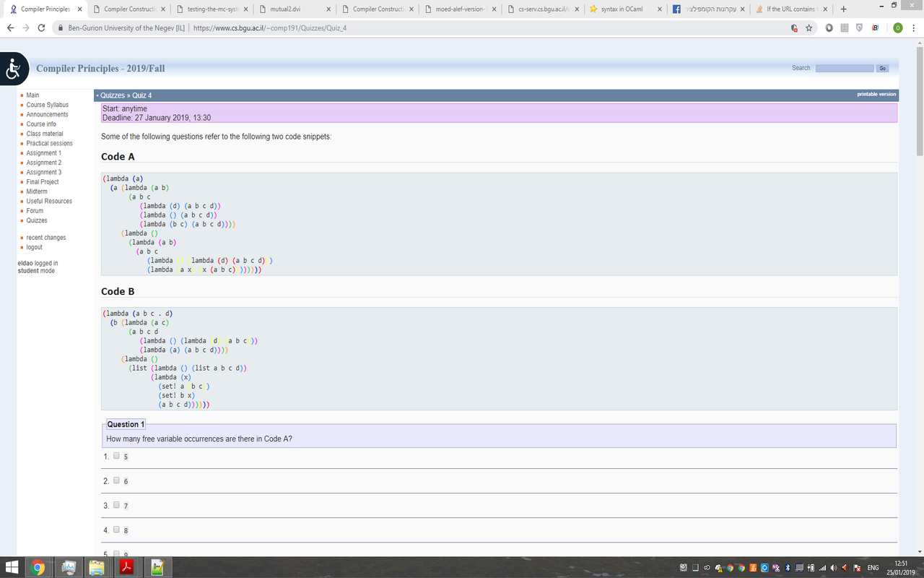Screen dimensions: 924x578
Task: Open the blocked cookies shield icon in the address bar
Action: pyautogui.click(x=793, y=28)
